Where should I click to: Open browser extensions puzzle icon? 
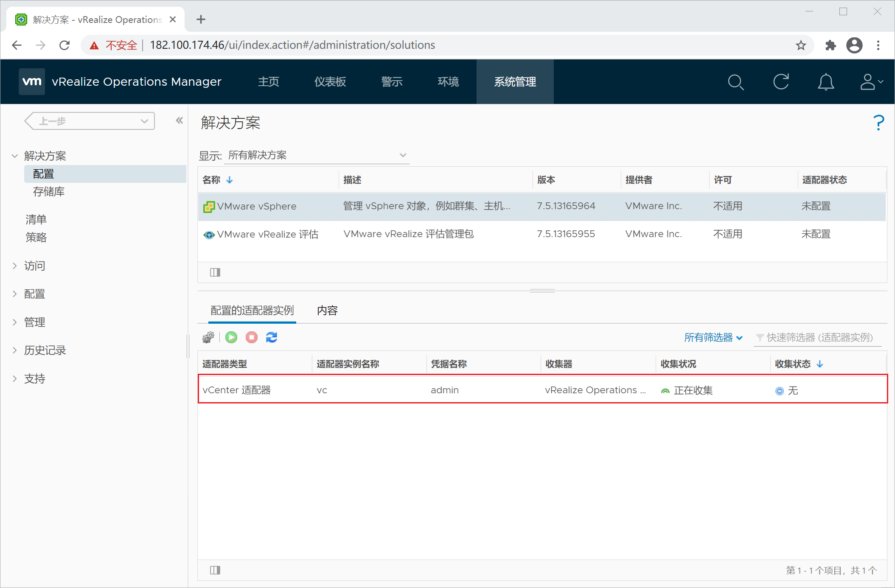coord(830,45)
